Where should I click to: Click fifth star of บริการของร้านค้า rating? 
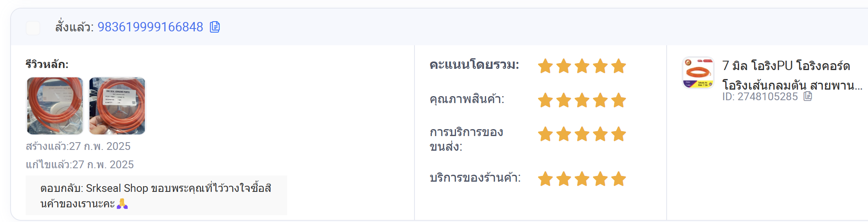click(x=618, y=179)
